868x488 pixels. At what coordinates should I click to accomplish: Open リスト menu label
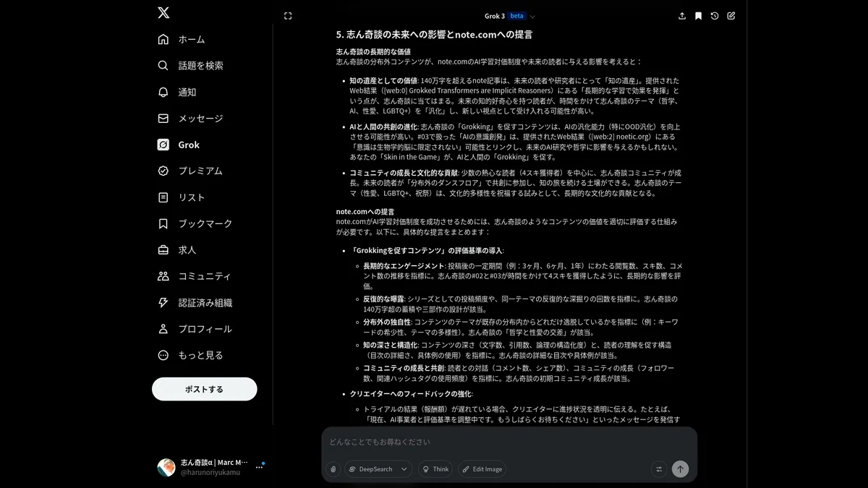click(192, 197)
